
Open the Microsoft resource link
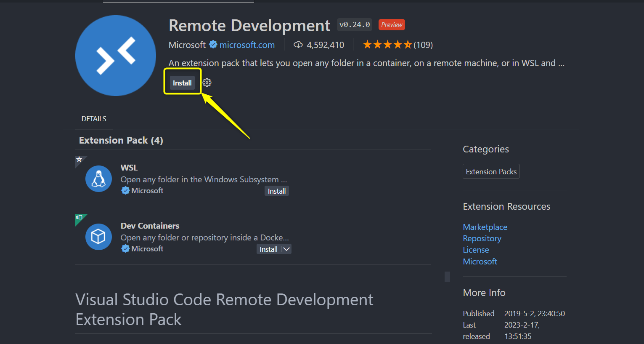point(480,261)
